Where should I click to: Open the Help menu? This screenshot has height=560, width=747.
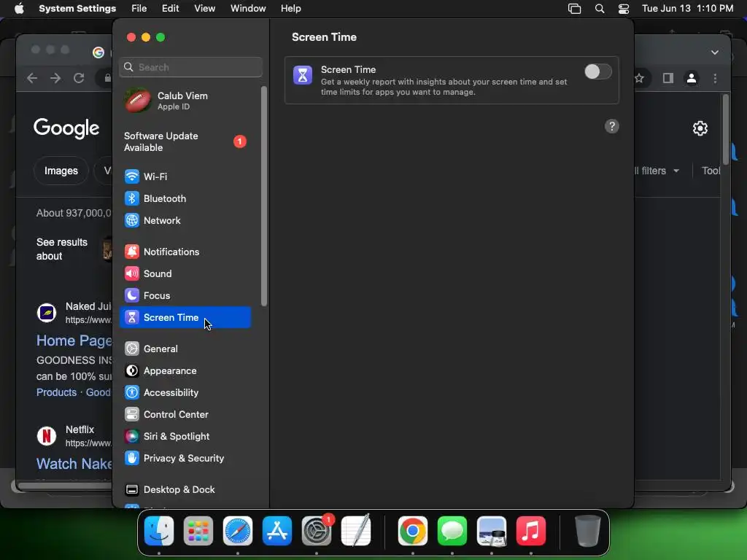[x=290, y=9]
